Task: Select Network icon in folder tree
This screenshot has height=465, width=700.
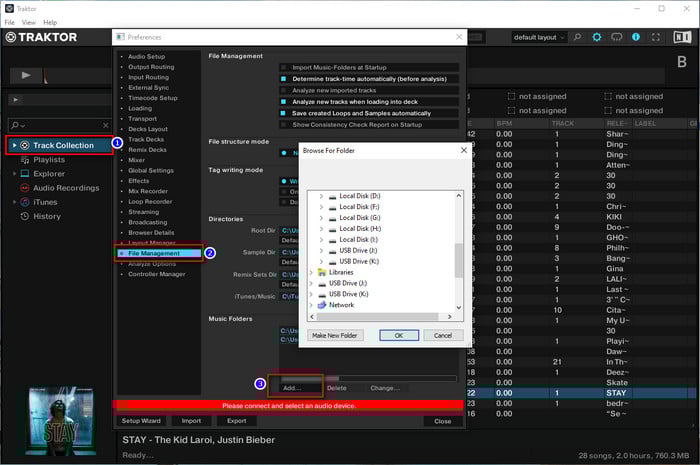Action: pos(321,305)
